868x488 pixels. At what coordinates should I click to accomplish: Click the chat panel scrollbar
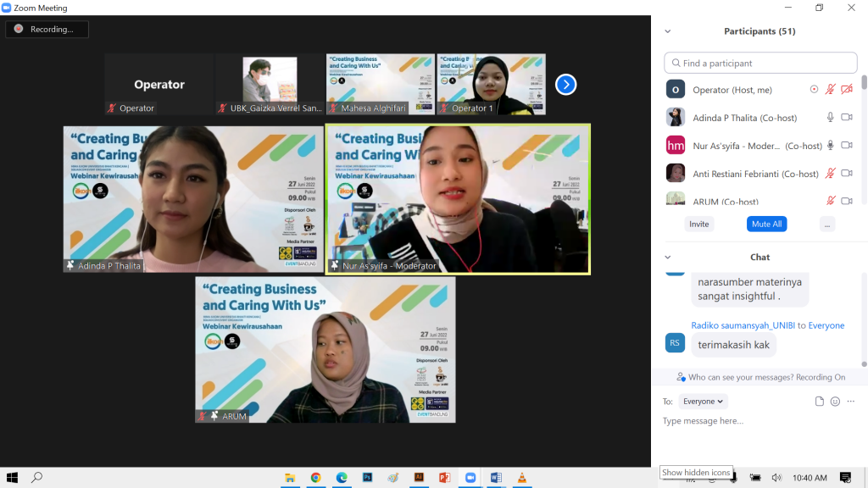tap(864, 364)
